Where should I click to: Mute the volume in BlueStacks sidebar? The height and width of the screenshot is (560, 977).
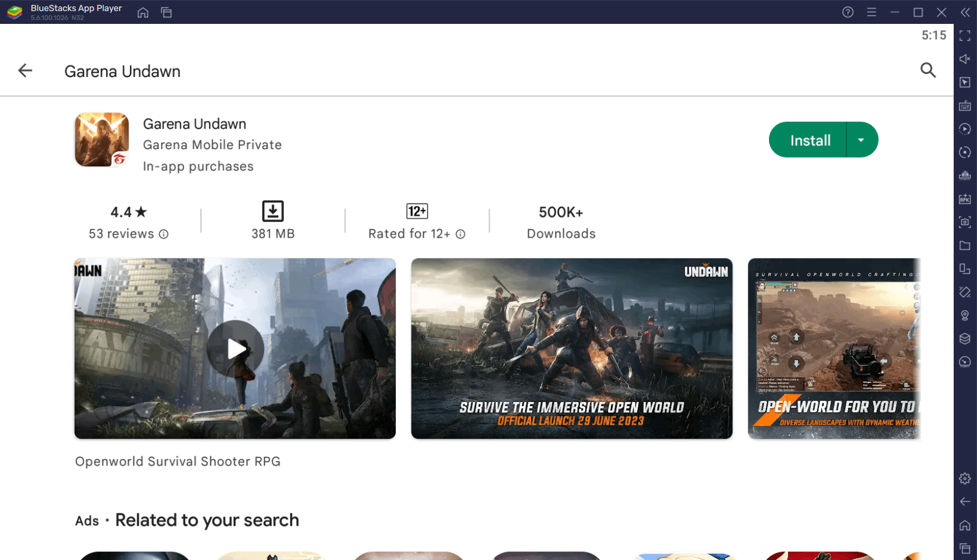pyautogui.click(x=965, y=59)
